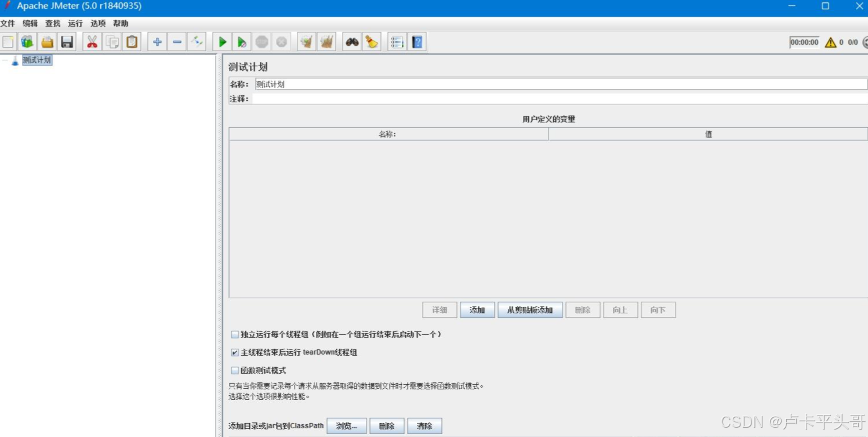Click 从剪贴板添加 button
The image size is (868, 437).
[530, 310]
